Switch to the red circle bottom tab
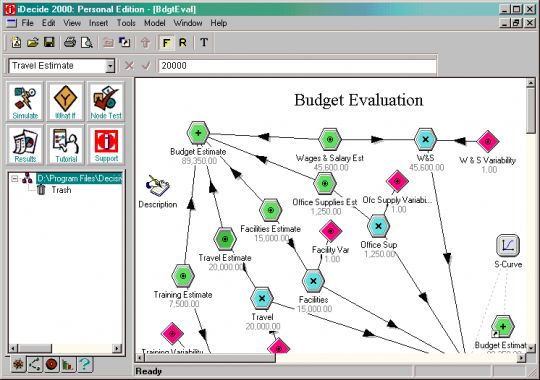Screen dimensions: 540x380 coord(51,364)
